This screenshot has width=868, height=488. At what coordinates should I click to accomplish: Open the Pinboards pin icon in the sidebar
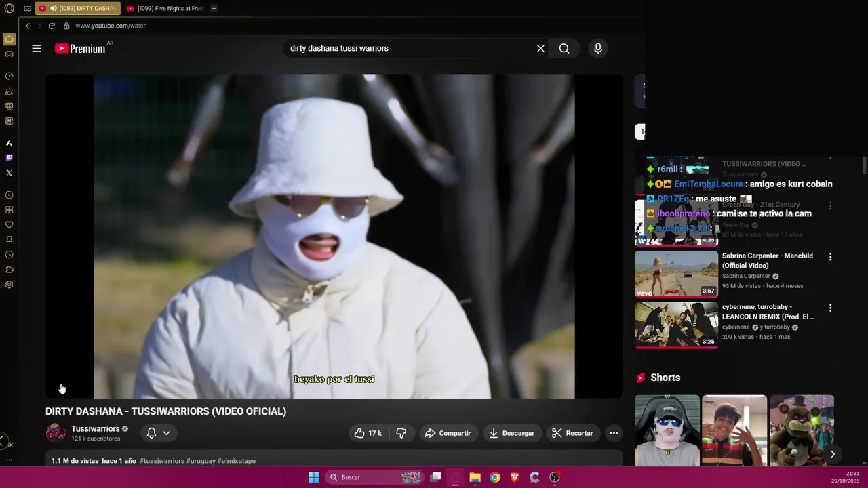click(9, 240)
